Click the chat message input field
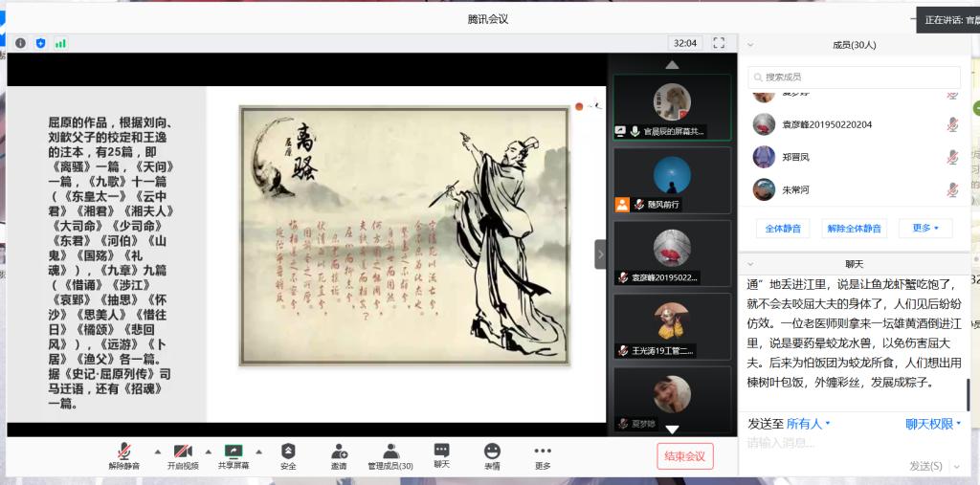The width and height of the screenshot is (980, 485). coord(854,444)
